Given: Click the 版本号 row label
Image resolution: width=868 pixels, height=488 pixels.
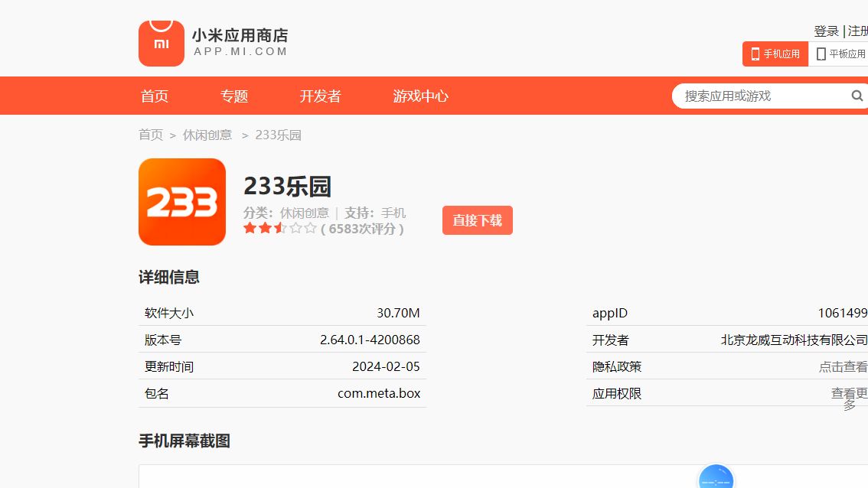Looking at the screenshot, I should [163, 340].
